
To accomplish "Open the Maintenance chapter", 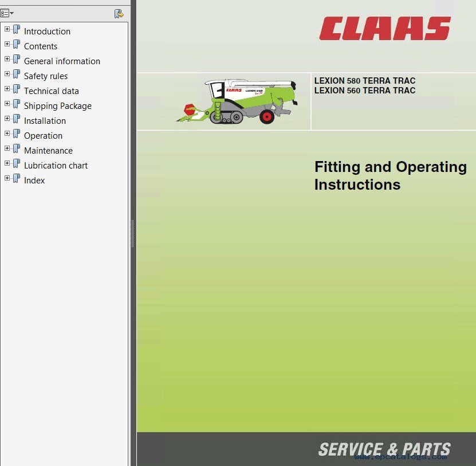I will [x=48, y=150].
